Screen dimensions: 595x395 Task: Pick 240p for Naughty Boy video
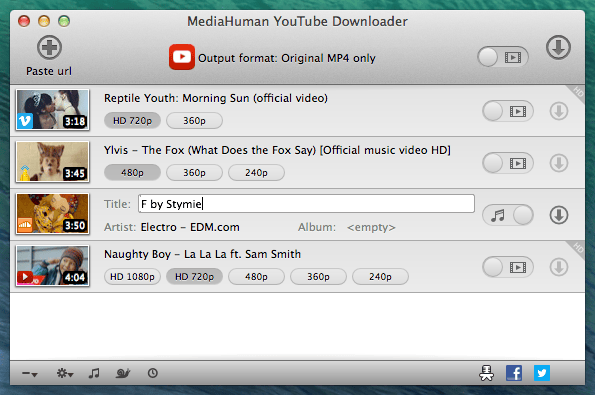point(380,277)
